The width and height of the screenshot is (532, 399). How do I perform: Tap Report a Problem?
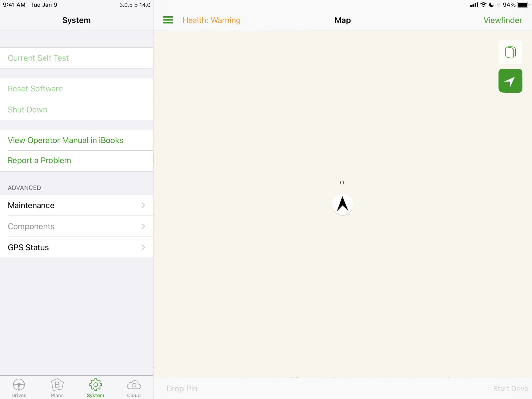coord(39,160)
